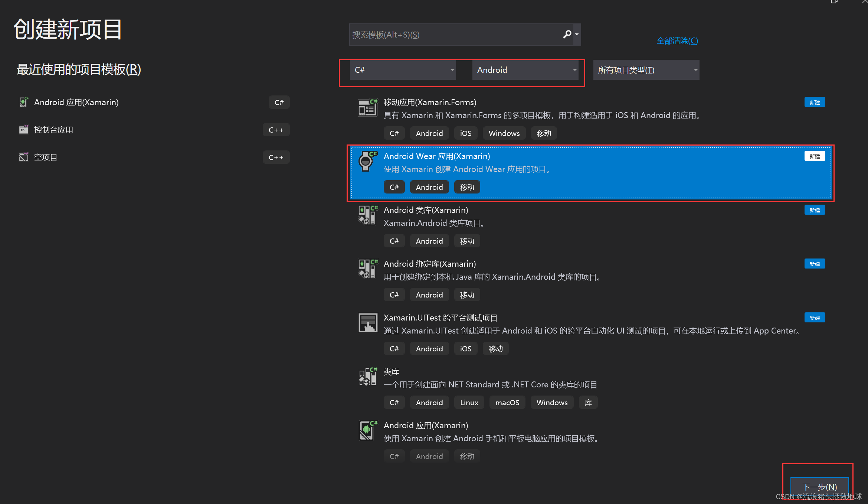
Task: Click the search magnifier icon
Action: coord(567,35)
